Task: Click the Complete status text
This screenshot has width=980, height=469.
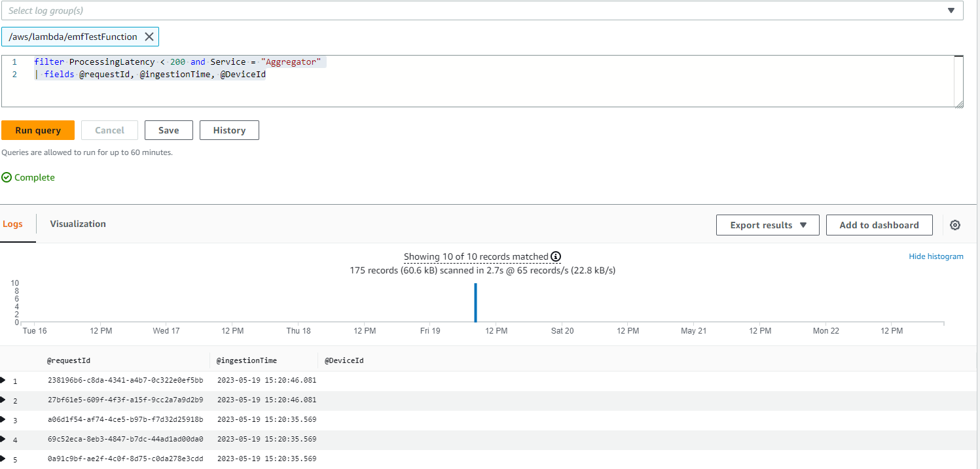Action: [35, 177]
